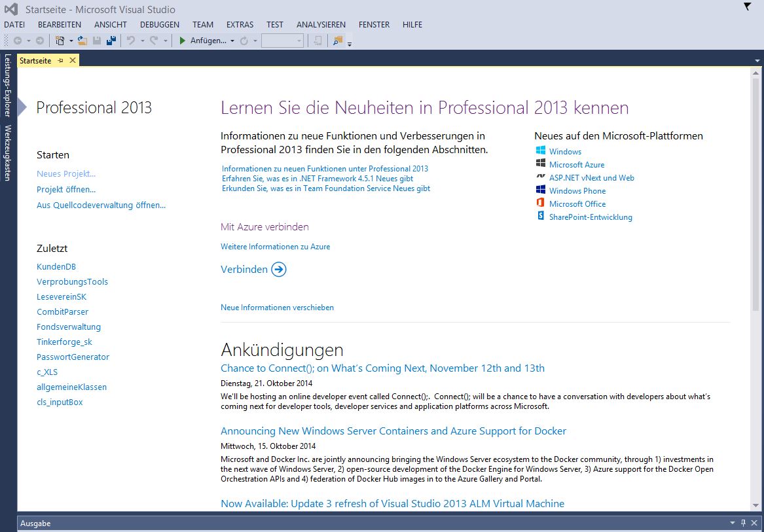Screen dimensions: 764x532
Task: Click the Save All multi-disk icon
Action: pyautogui.click(x=111, y=41)
